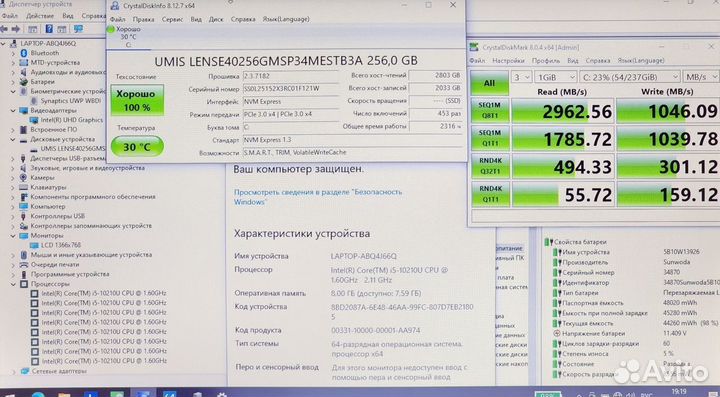
Task: Click the Synaptics UWP WBDI device icon
Action: 34,101
